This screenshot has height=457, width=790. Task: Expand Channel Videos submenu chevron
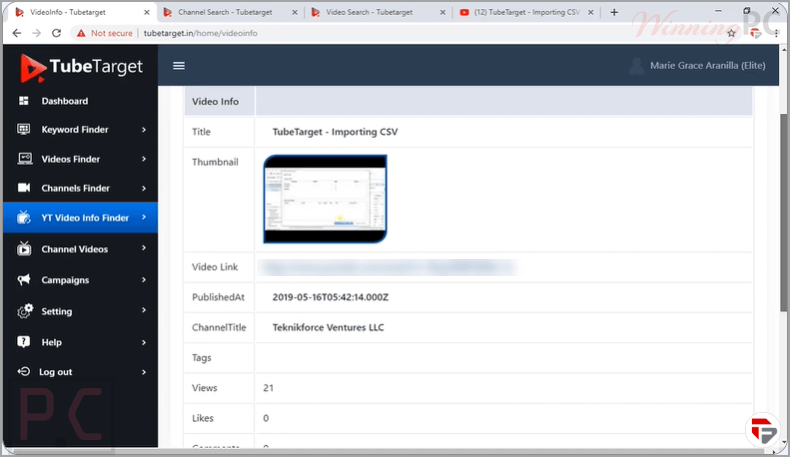pyautogui.click(x=144, y=248)
